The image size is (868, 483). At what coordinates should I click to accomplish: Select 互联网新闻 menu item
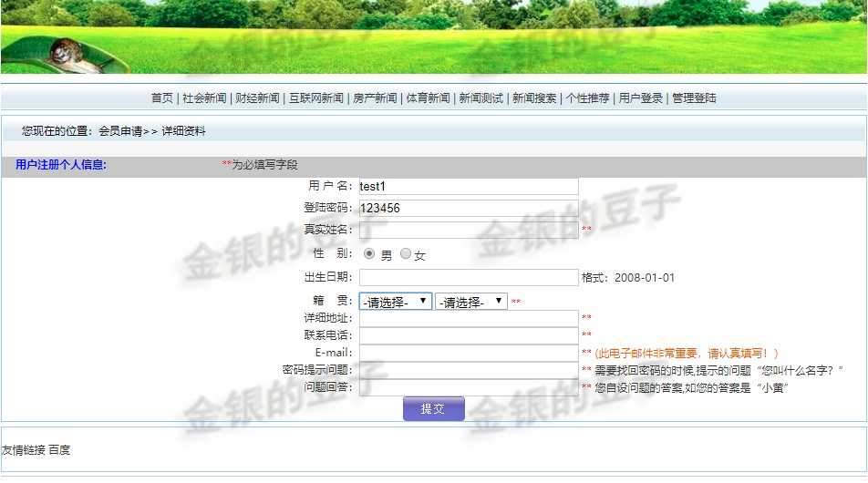(316, 98)
